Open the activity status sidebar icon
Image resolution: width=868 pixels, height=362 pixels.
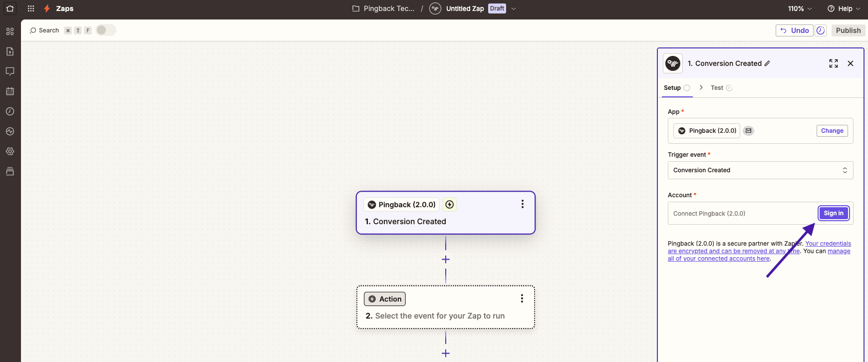[10, 131]
